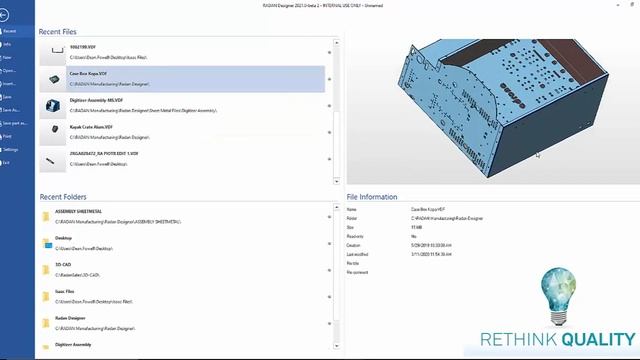Viewport: 640px width, 360px height.
Task: Pin the first recent file in list
Action: pyautogui.click(x=329, y=52)
